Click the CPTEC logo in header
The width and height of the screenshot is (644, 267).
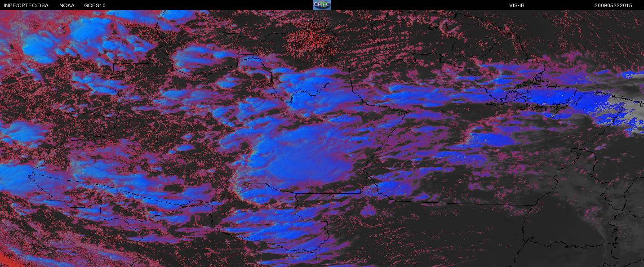point(322,5)
